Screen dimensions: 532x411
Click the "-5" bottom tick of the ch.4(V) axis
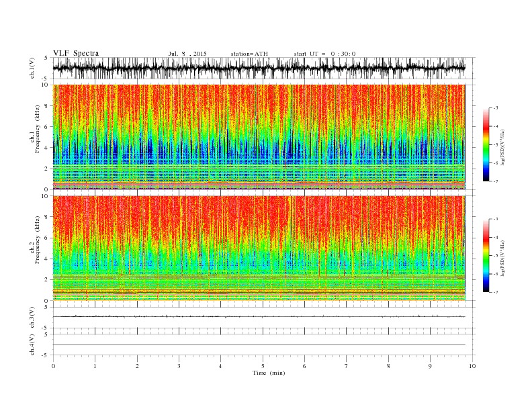point(46,355)
